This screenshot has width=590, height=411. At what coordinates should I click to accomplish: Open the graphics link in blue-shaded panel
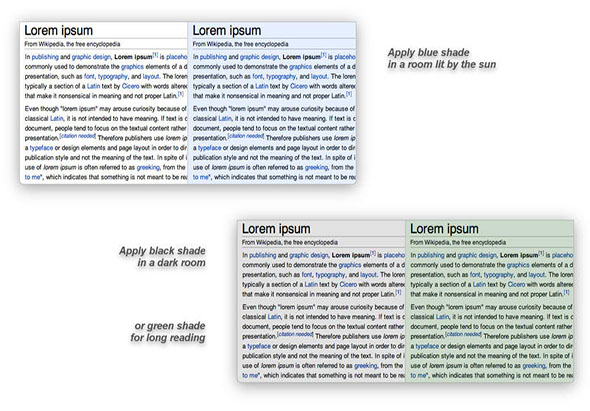point(300,67)
